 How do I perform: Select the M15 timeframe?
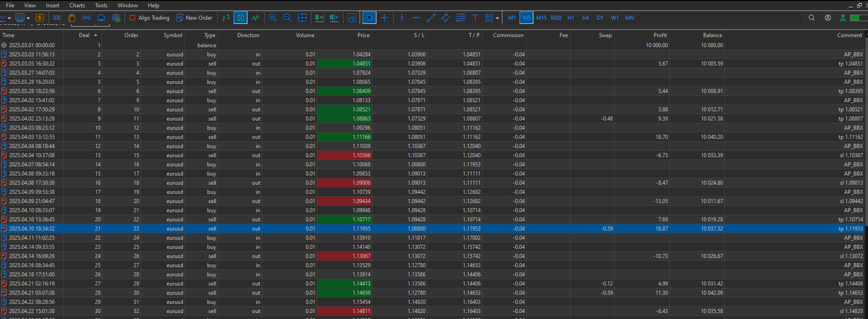[542, 18]
